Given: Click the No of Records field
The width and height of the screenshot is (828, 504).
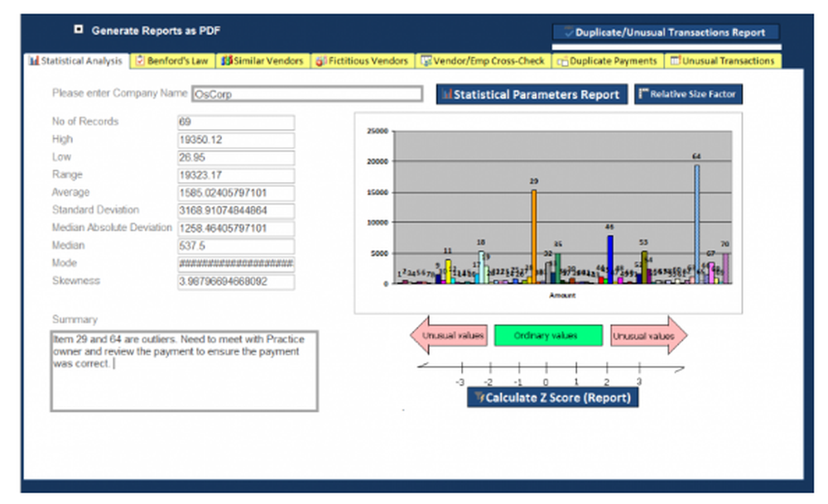Looking at the screenshot, I should click(x=236, y=122).
